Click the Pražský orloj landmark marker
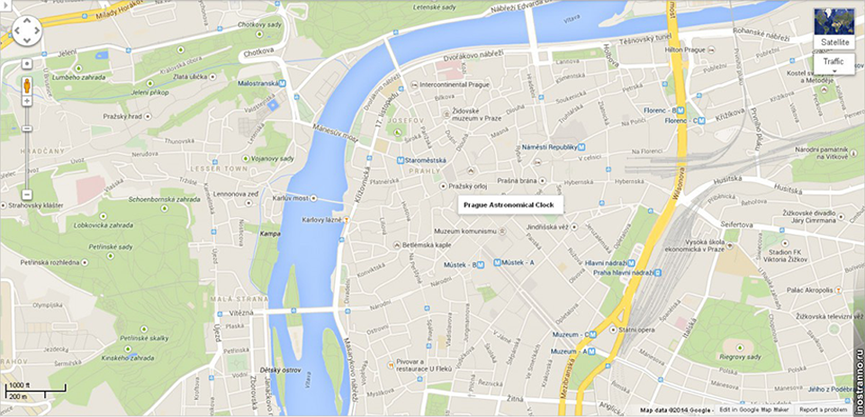865x417 pixels. point(442,186)
